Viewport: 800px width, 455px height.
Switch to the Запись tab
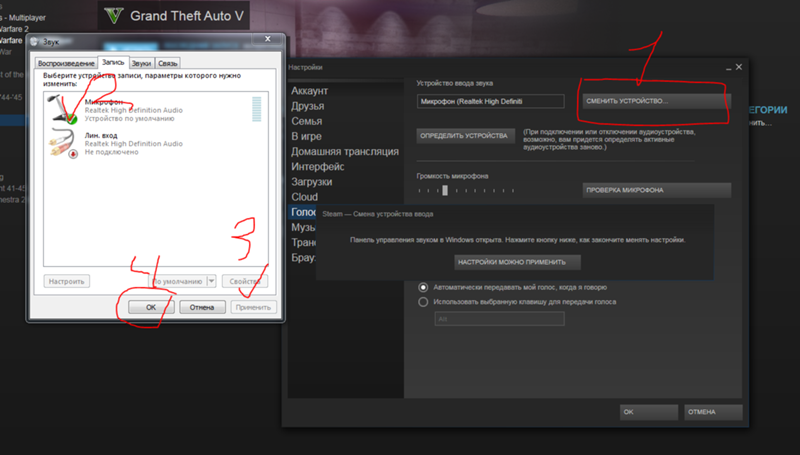tap(113, 62)
